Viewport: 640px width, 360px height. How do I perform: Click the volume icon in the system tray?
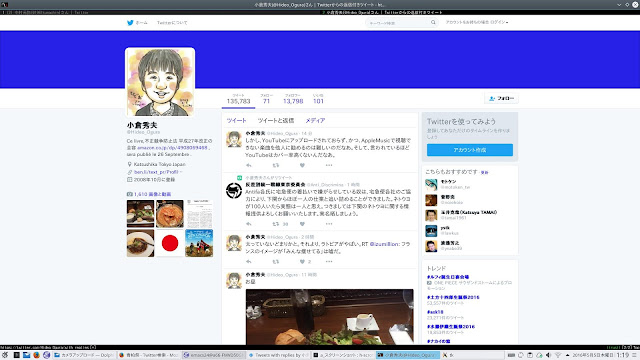pyautogui.click(x=549, y=355)
